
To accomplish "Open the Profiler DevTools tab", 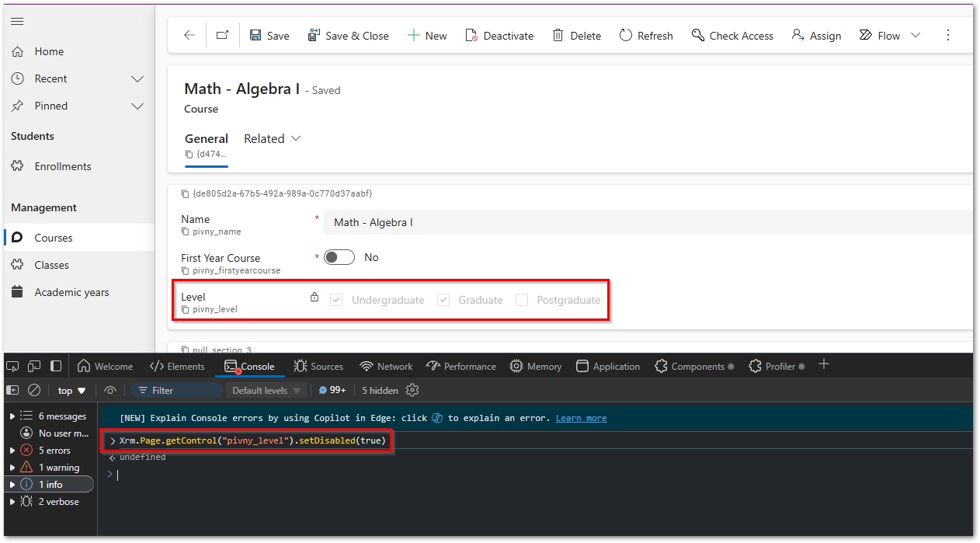I will coord(777,366).
